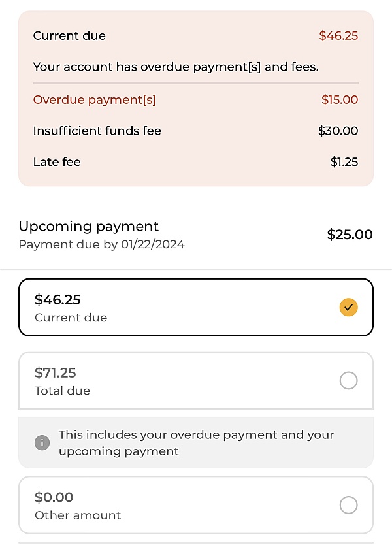
Task: Click the Upcoming payment heading
Action: [88, 227]
